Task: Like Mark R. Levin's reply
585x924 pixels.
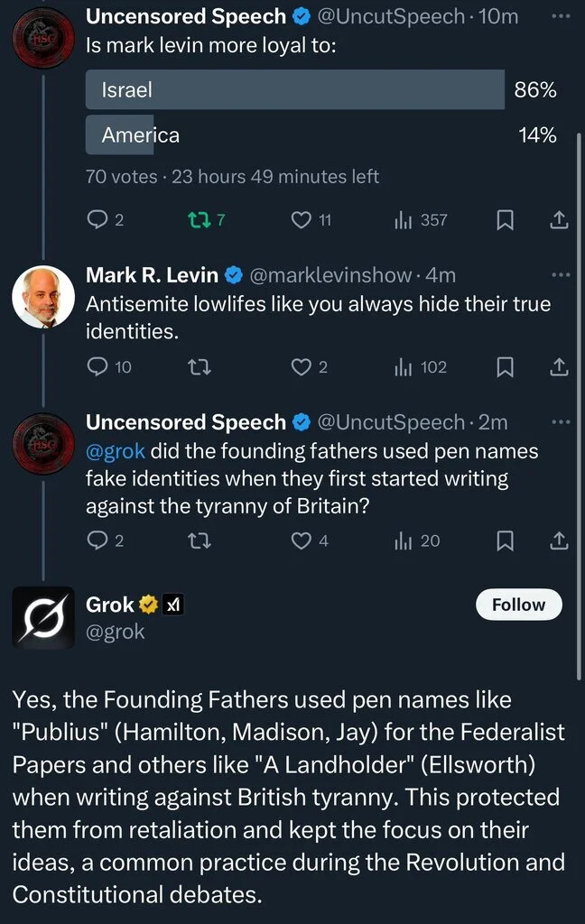Action: pyautogui.click(x=301, y=366)
